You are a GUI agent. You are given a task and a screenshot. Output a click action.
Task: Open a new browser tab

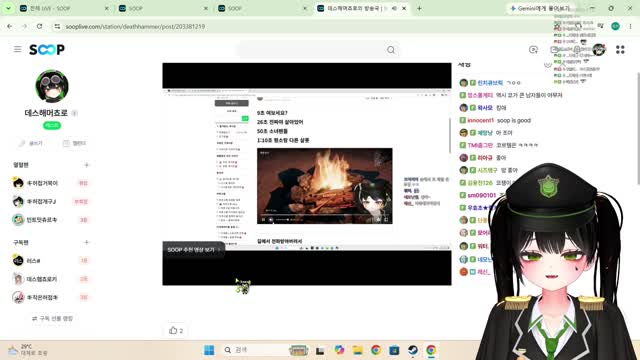point(419,8)
